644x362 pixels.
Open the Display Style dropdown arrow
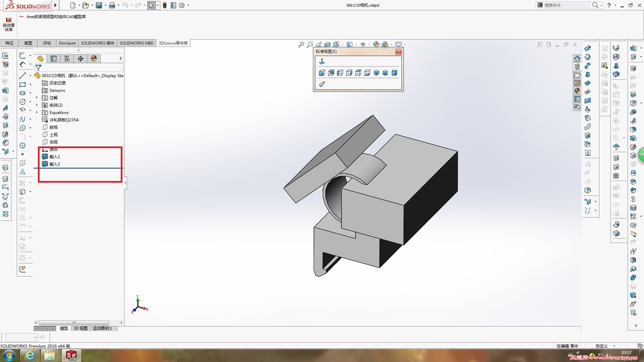coord(356,45)
